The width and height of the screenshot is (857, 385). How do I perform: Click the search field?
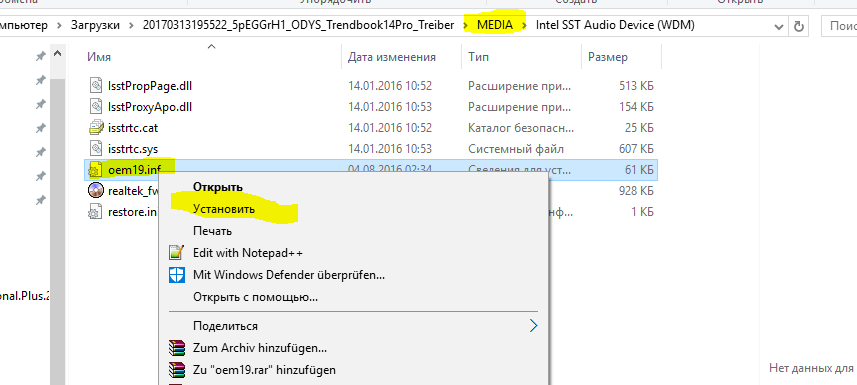[839, 26]
